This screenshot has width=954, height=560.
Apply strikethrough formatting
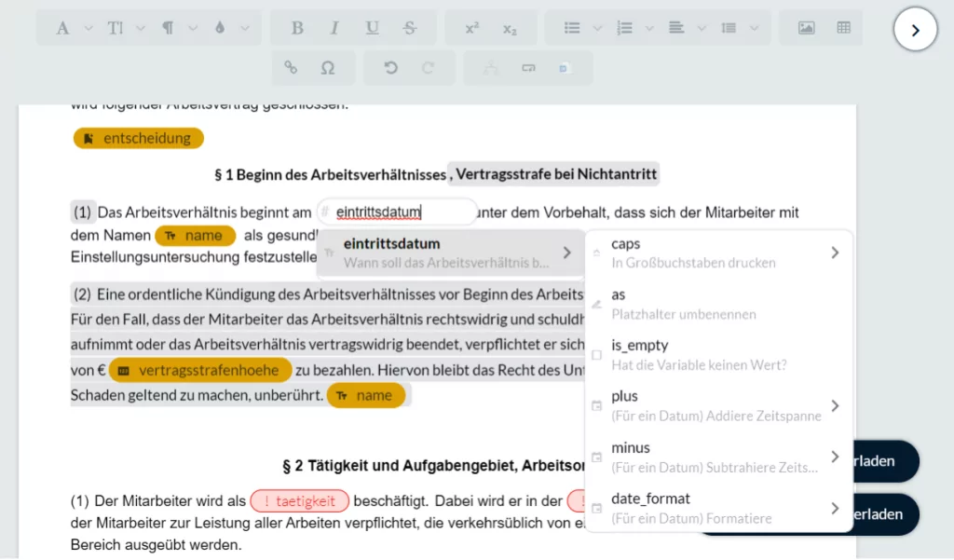(410, 28)
